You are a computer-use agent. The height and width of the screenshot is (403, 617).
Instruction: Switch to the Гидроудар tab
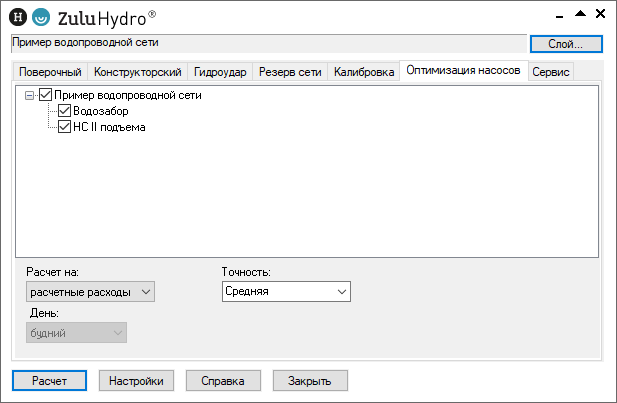point(219,72)
